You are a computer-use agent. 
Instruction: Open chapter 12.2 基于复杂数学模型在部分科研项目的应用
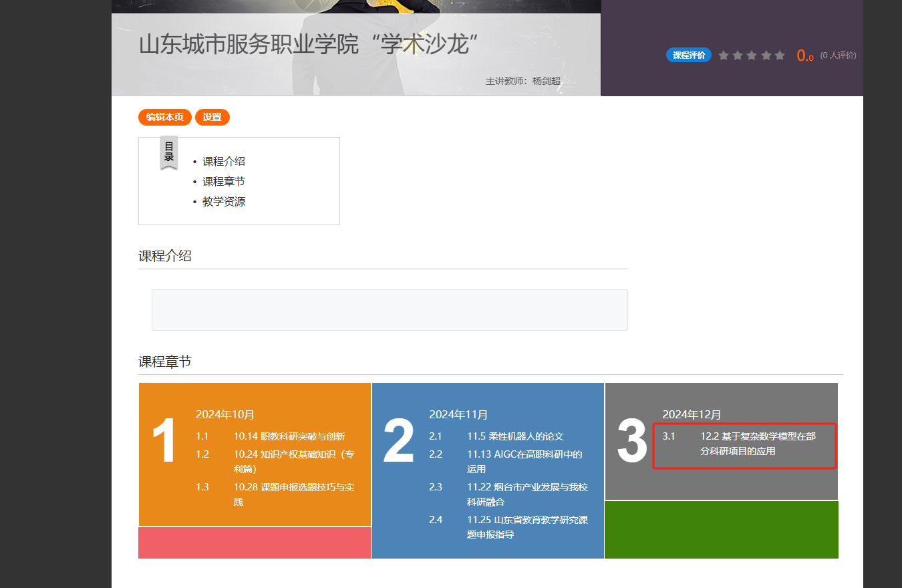tap(758, 444)
